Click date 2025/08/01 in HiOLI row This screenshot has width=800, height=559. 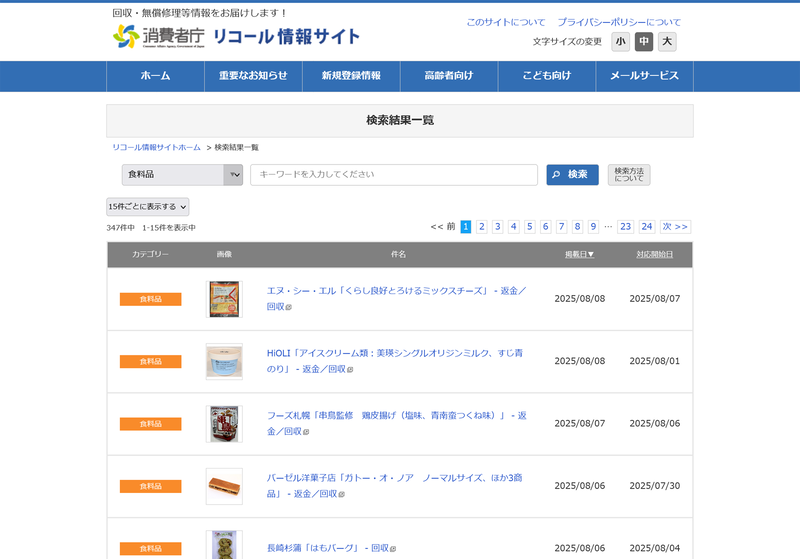tap(655, 361)
